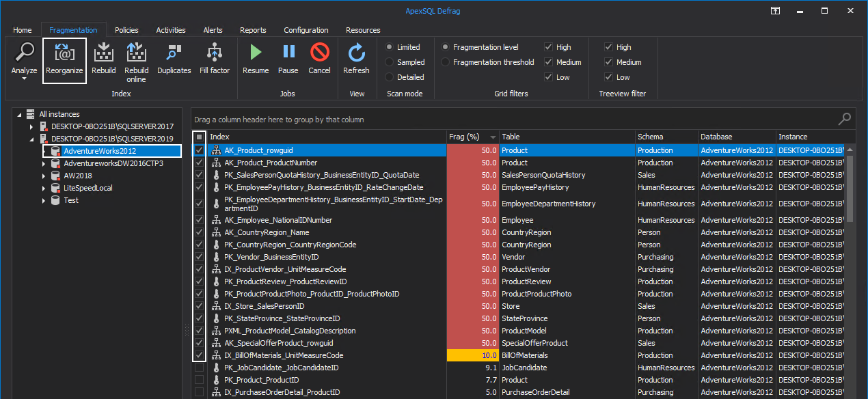Screen dimensions: 868x399
Task: Sort by the Frag (%) column
Action: pos(473,137)
